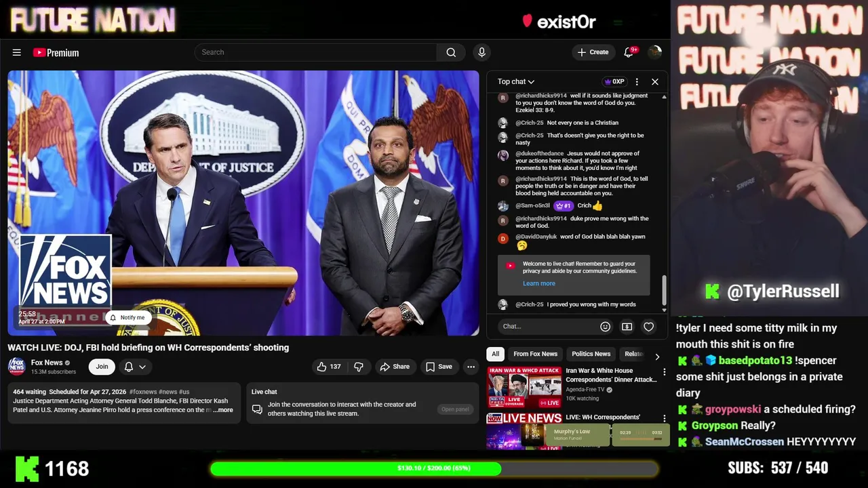Click the Fox News verified checkmark badge
The image size is (868, 488).
(x=67, y=363)
